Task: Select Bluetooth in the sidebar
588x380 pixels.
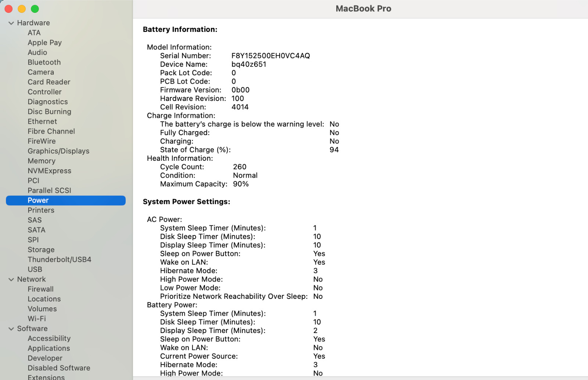Action: pos(44,62)
